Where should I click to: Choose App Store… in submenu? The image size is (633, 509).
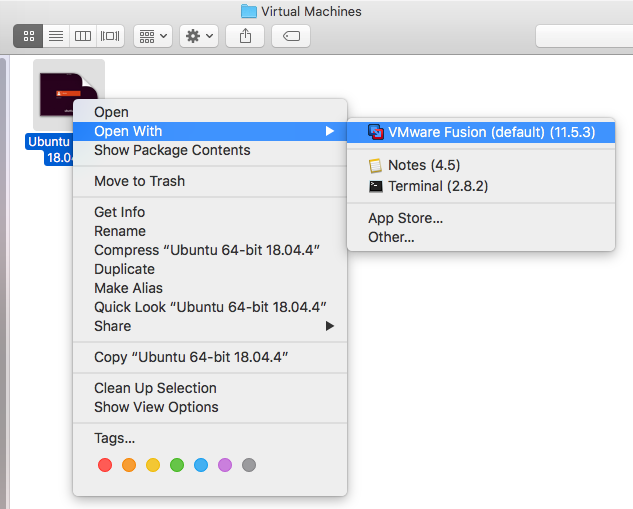pos(481,218)
